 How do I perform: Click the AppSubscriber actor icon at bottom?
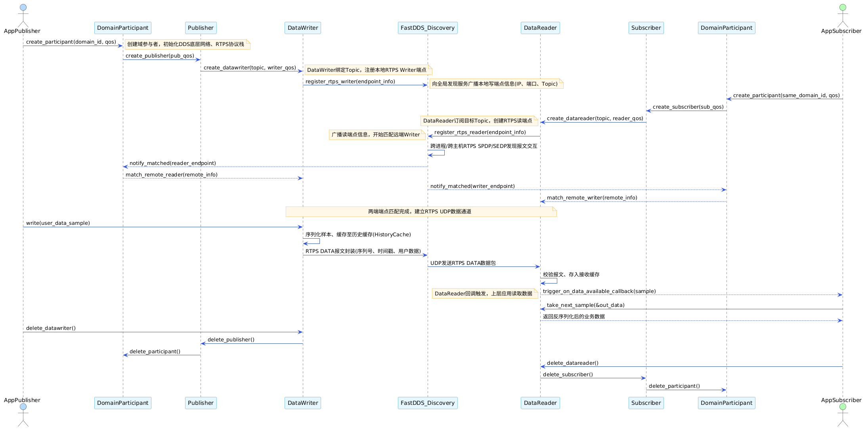[x=843, y=415]
